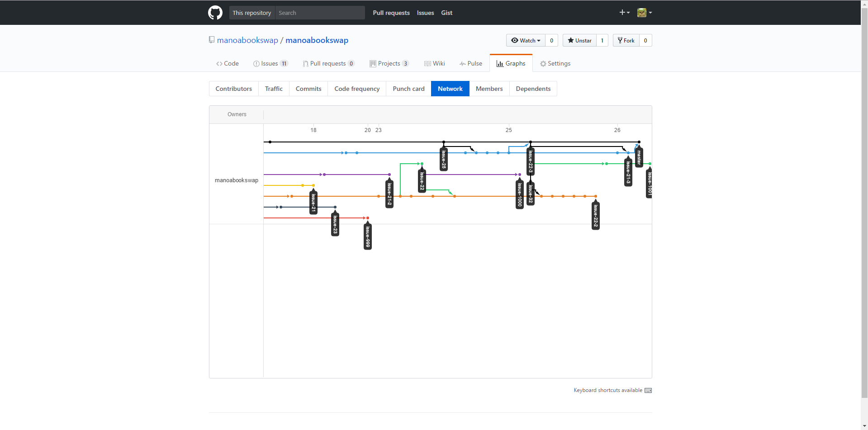The width and height of the screenshot is (868, 430).
Task: Open the GitHub home logo
Action: click(215, 13)
